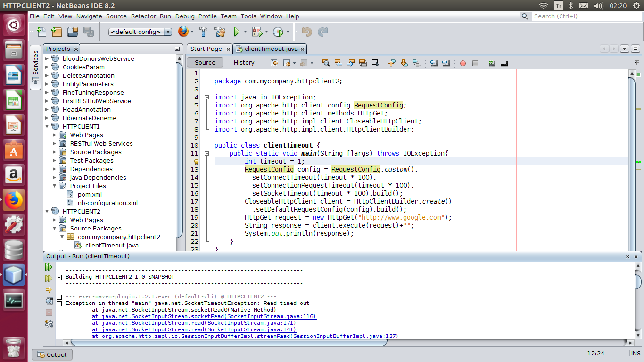Start macro recording with red circle icon
644x362 pixels.
(x=463, y=63)
